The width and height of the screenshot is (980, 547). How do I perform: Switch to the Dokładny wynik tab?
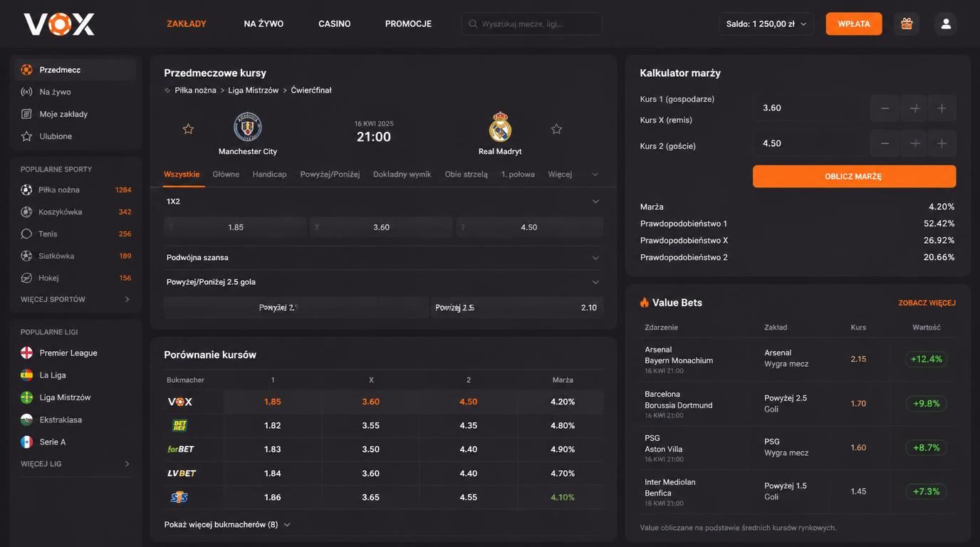coord(402,174)
